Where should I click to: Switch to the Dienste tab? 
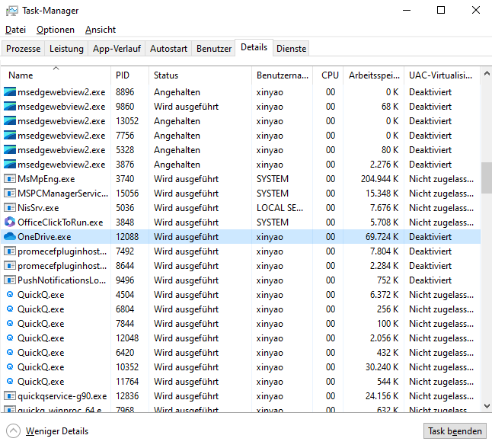(291, 48)
